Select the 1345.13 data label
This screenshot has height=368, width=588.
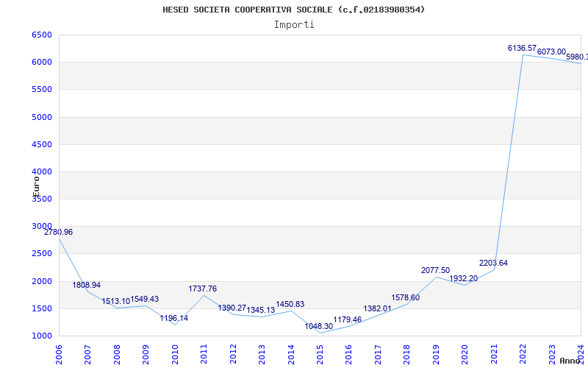(x=261, y=310)
